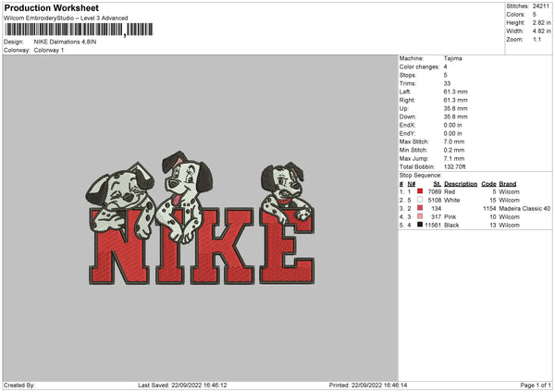Click the 'Description' column header
The image size is (555, 392).
pyautogui.click(x=461, y=184)
